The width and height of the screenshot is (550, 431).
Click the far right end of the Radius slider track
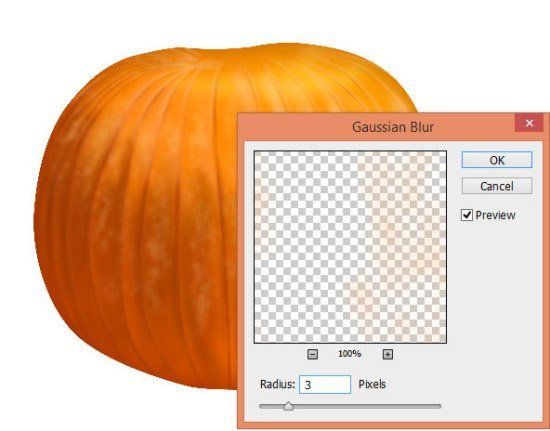(x=438, y=406)
